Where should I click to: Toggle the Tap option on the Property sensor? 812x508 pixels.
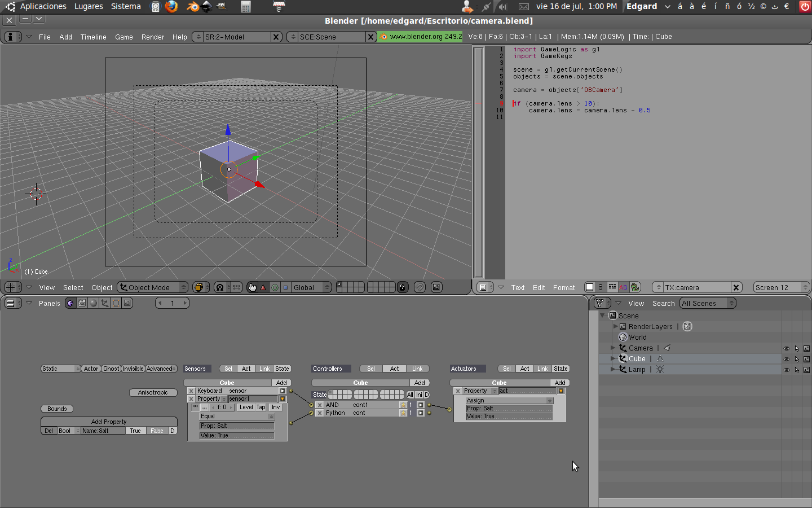point(261,407)
